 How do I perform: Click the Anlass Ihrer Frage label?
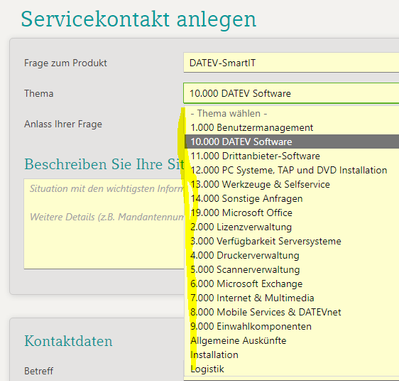coord(63,124)
